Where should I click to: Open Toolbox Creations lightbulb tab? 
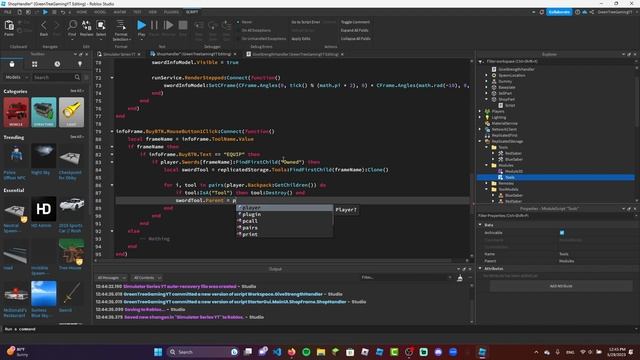(80, 64)
